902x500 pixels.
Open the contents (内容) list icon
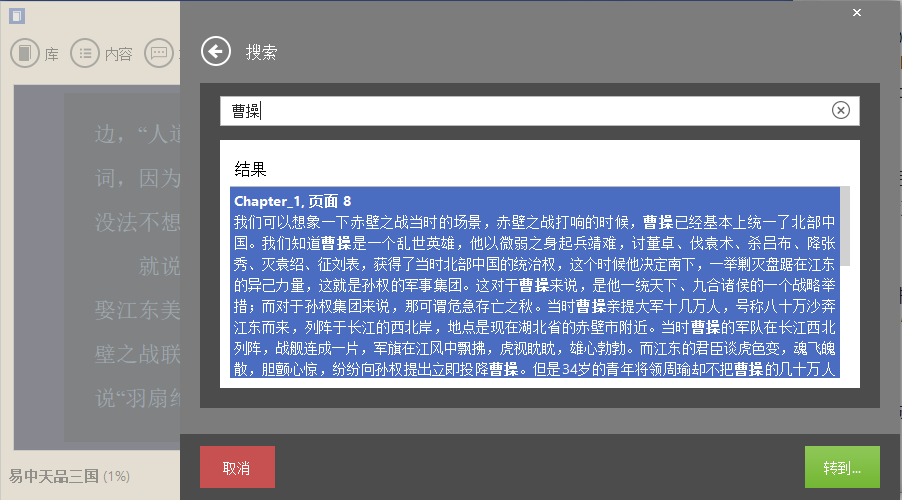click(85, 53)
